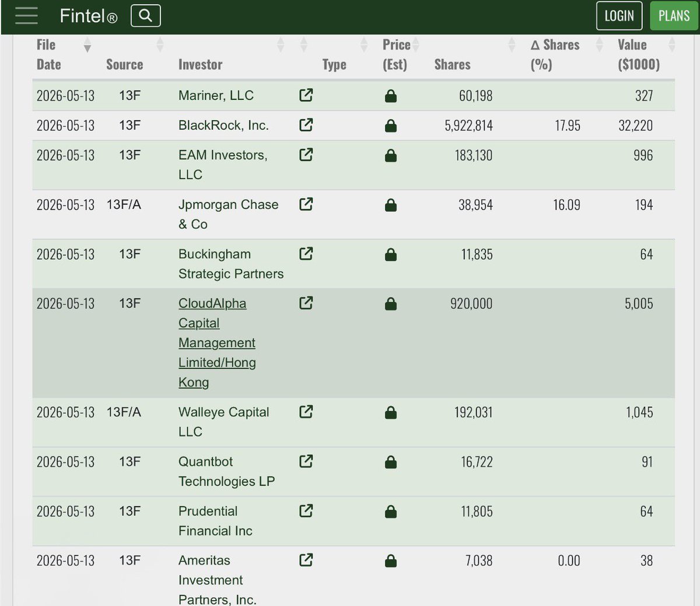Open external link for Mariner, LLC

pyautogui.click(x=306, y=95)
